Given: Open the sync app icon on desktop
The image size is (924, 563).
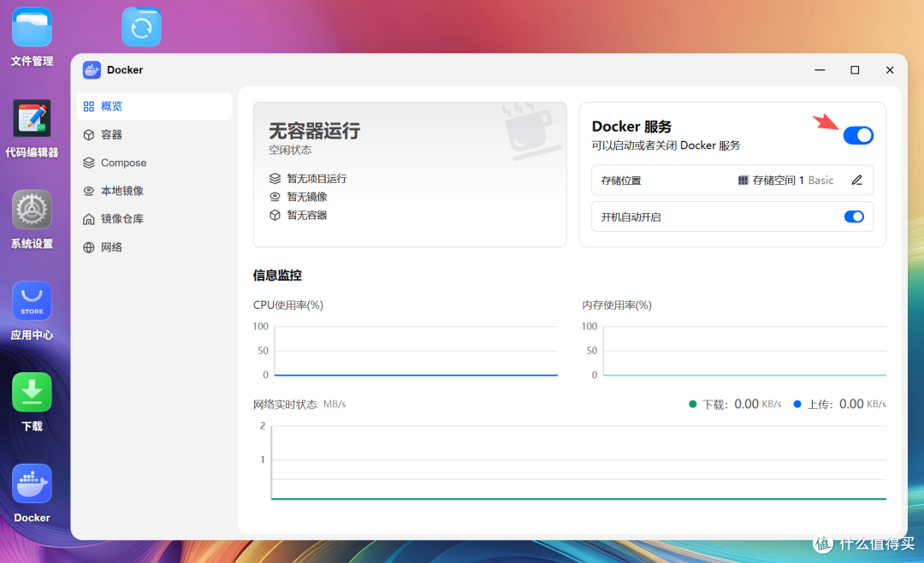Looking at the screenshot, I should 141,27.
